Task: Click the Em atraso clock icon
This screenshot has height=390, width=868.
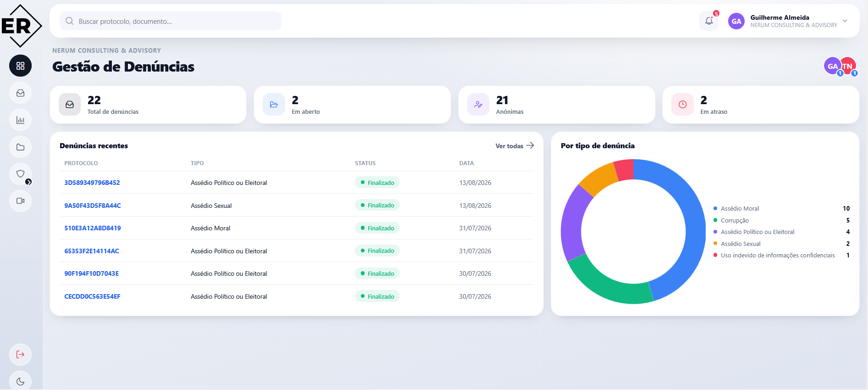Action: pyautogui.click(x=683, y=105)
